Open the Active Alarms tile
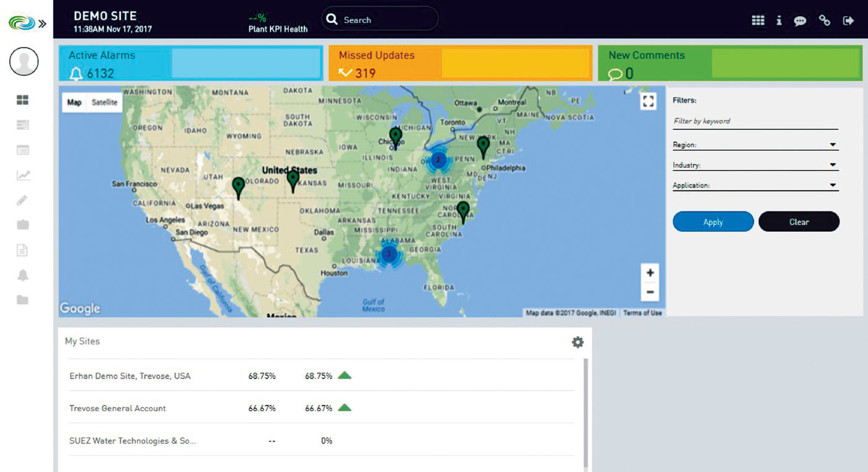The width and height of the screenshot is (868, 472). click(190, 63)
